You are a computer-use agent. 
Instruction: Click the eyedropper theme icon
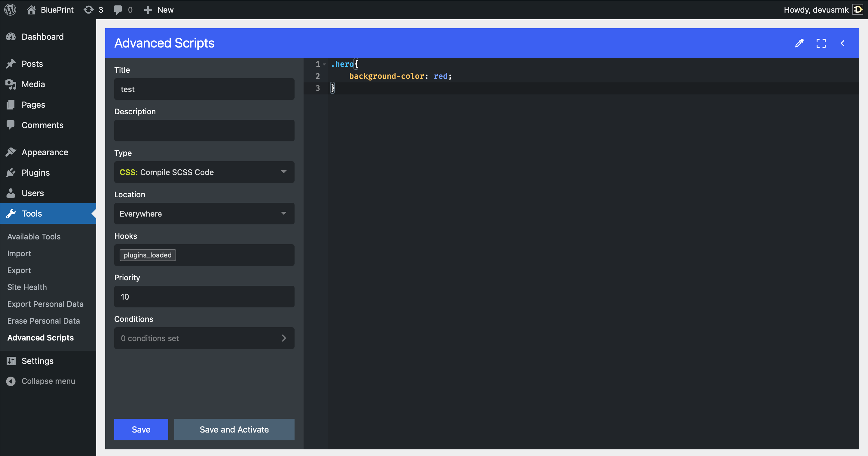click(x=799, y=43)
